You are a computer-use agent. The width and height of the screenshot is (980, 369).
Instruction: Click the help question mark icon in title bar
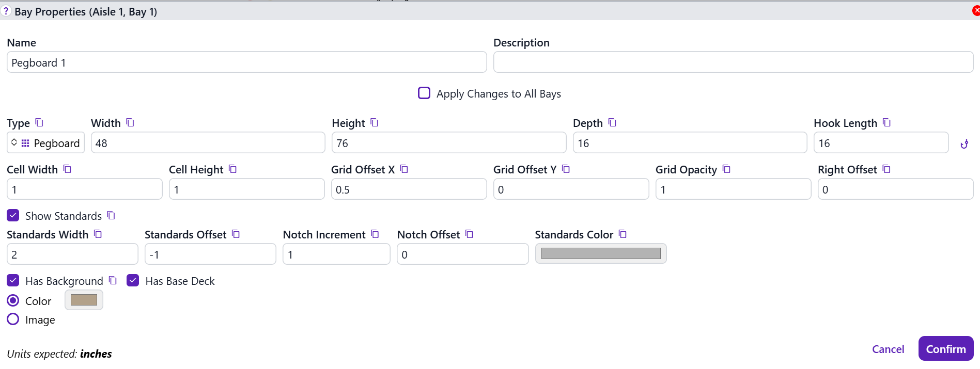6,11
